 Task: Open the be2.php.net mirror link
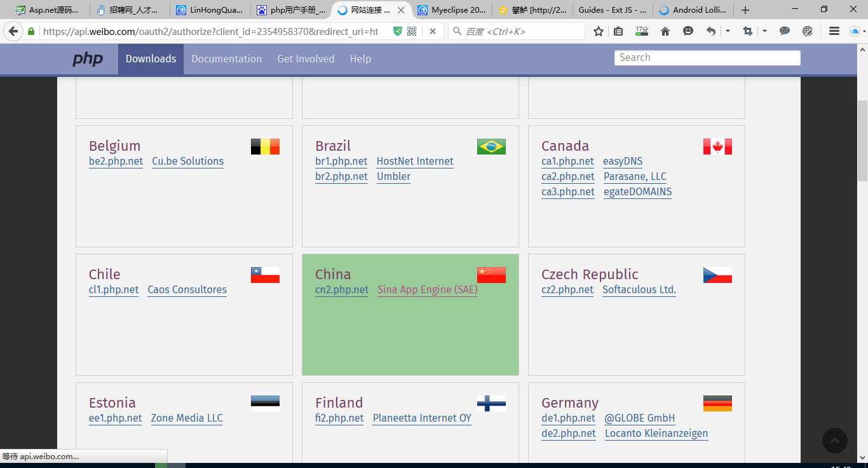[x=116, y=162]
